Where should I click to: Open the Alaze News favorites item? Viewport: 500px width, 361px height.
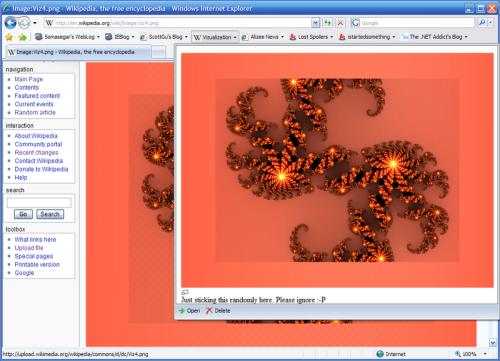(x=260, y=37)
